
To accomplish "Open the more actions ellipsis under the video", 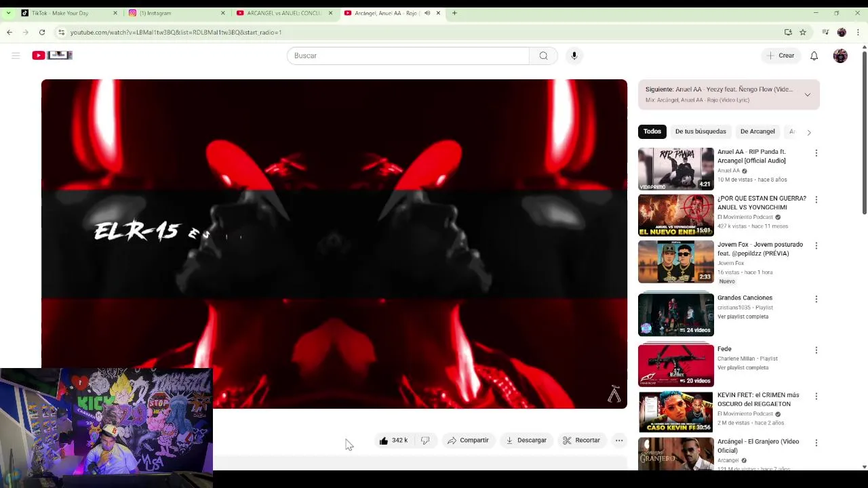I will [619, 441].
